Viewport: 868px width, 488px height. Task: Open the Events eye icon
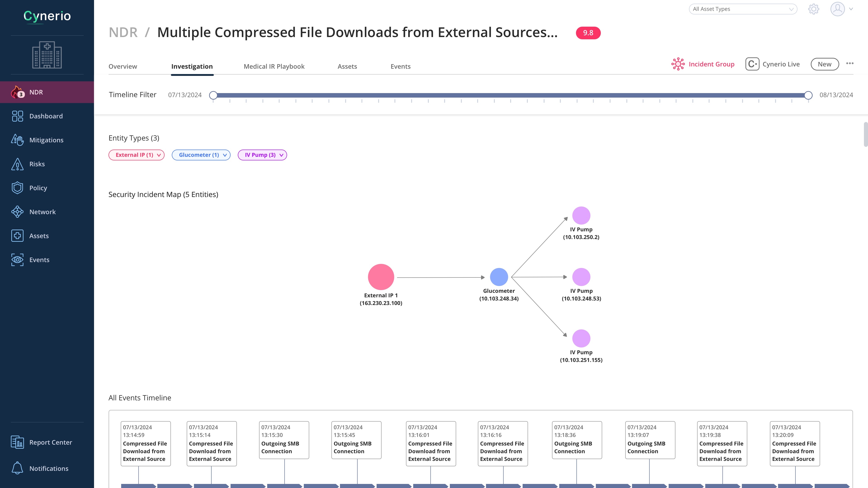(17, 260)
